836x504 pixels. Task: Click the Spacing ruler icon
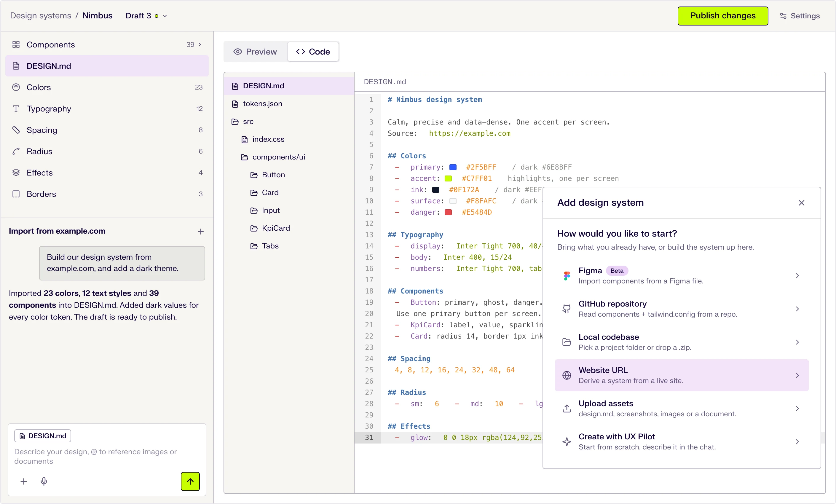(x=16, y=130)
